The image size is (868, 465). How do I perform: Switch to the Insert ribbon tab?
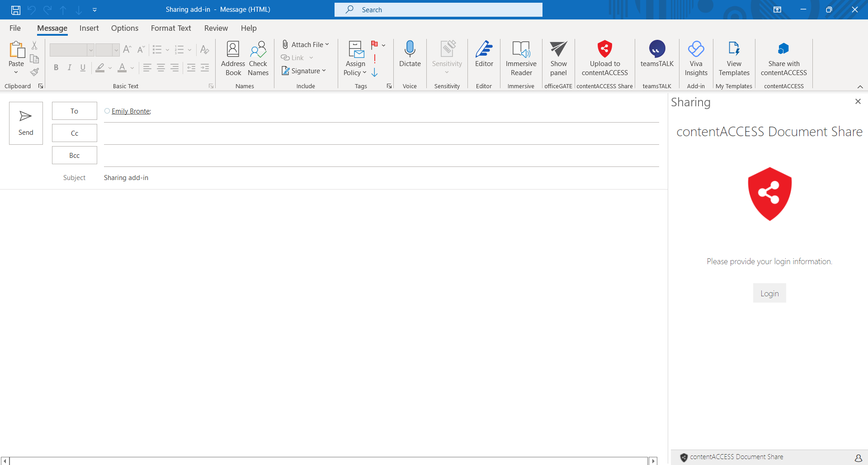pos(89,28)
